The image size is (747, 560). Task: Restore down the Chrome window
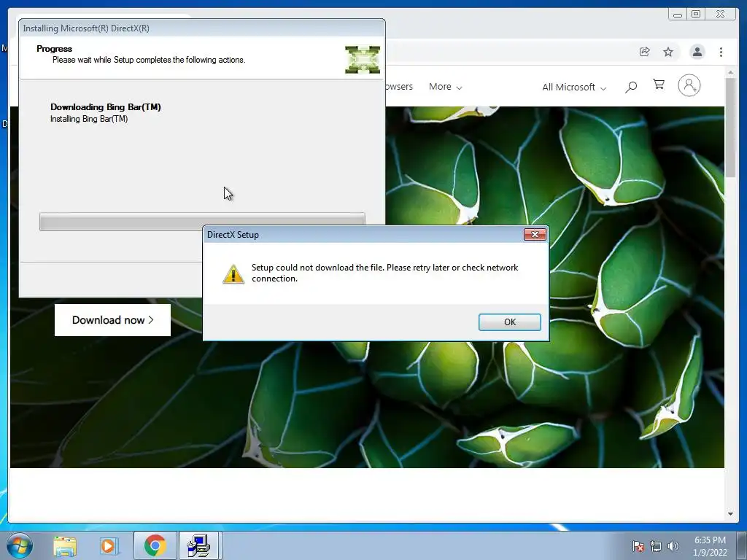point(695,15)
